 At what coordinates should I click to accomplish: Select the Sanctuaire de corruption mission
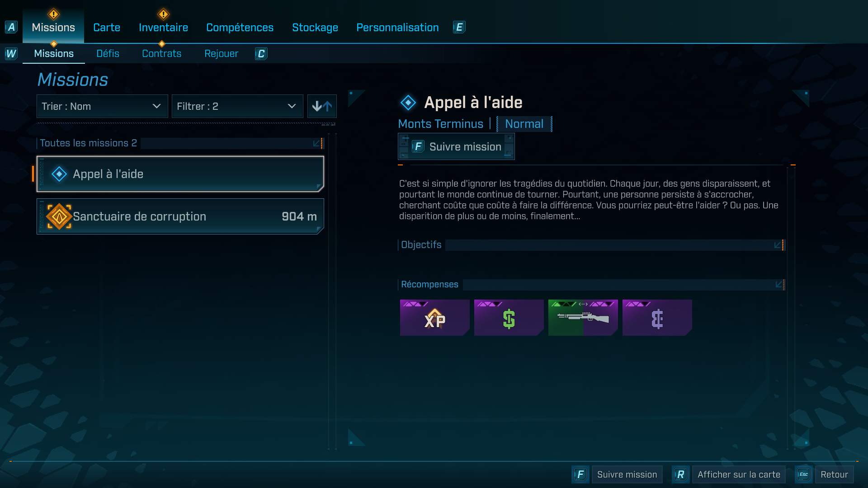click(180, 216)
